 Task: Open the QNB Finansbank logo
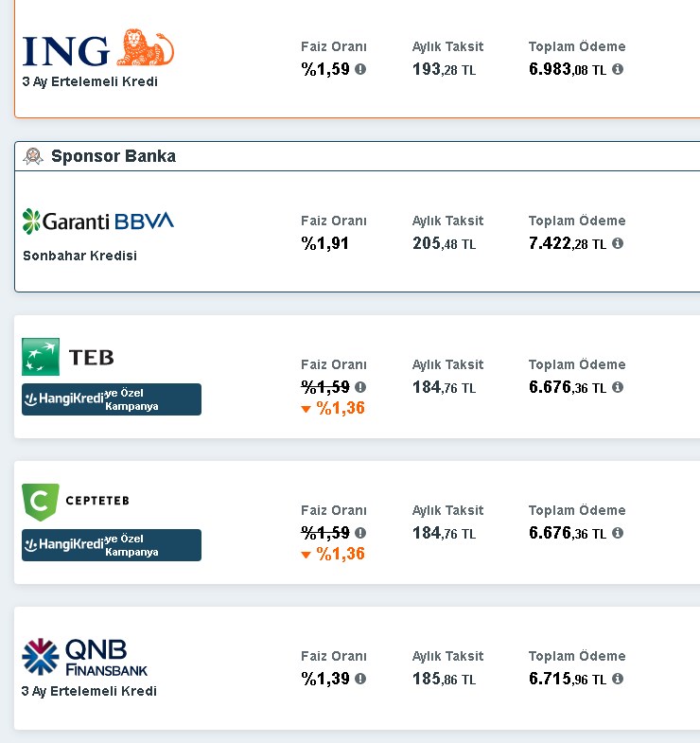point(85,657)
